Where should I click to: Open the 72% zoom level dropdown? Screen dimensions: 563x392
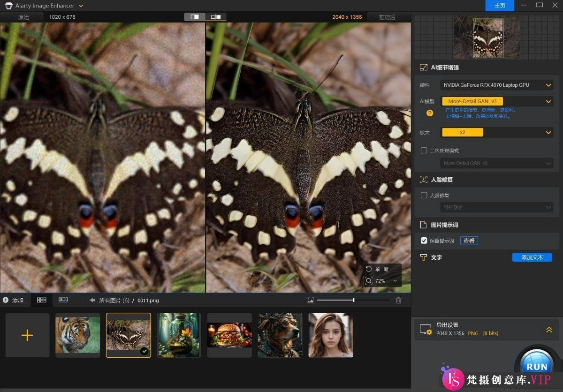(x=395, y=281)
